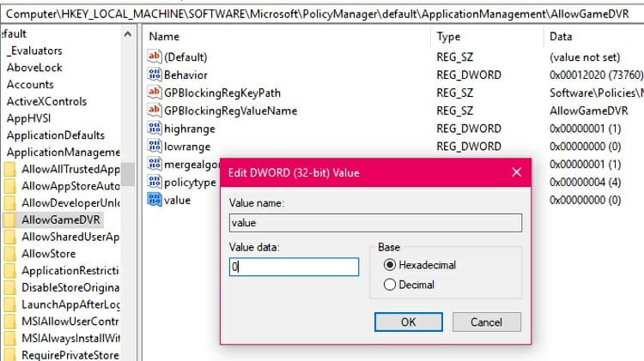Sort values by the Data column
644x361 pixels.
point(561,37)
